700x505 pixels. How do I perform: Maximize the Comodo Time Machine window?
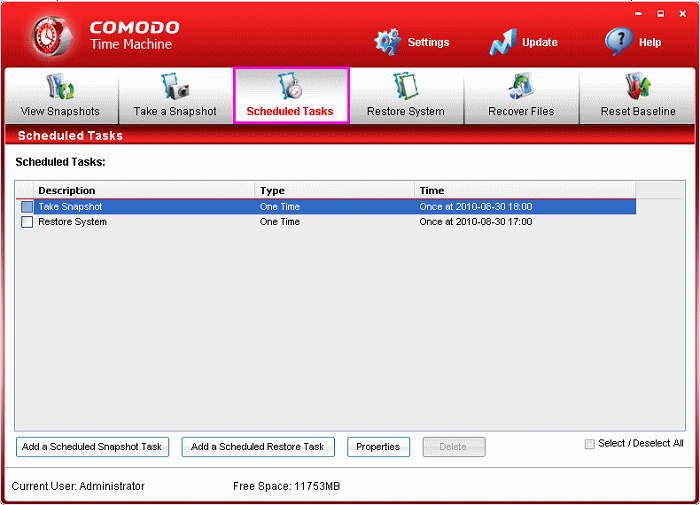[660, 14]
